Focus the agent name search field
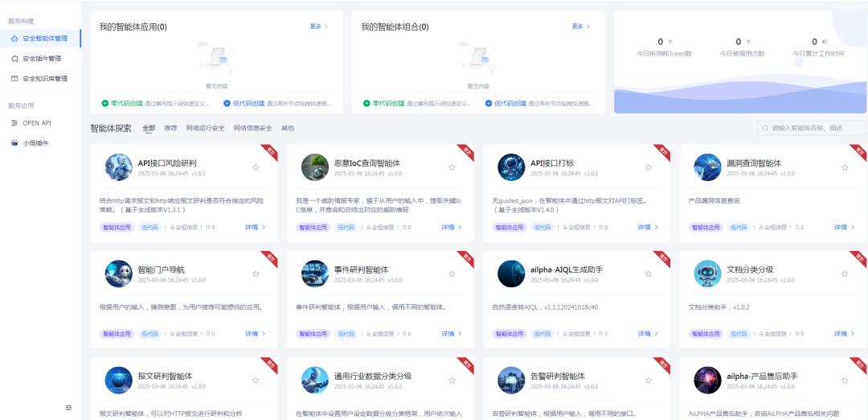 click(812, 128)
